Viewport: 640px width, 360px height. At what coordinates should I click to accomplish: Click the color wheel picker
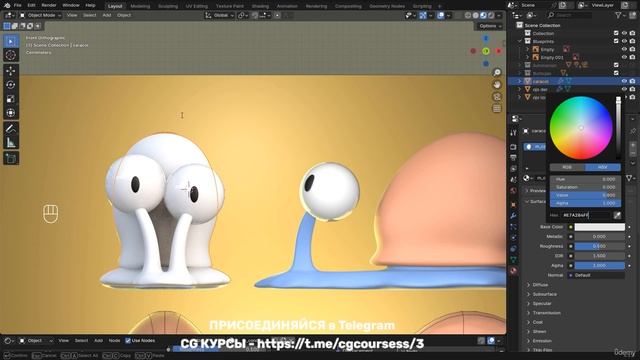pyautogui.click(x=581, y=128)
